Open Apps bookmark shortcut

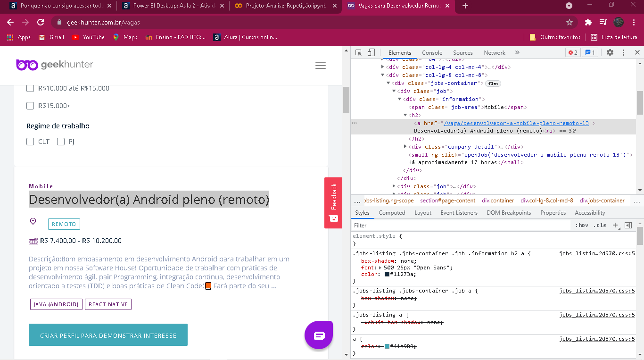click(x=19, y=37)
